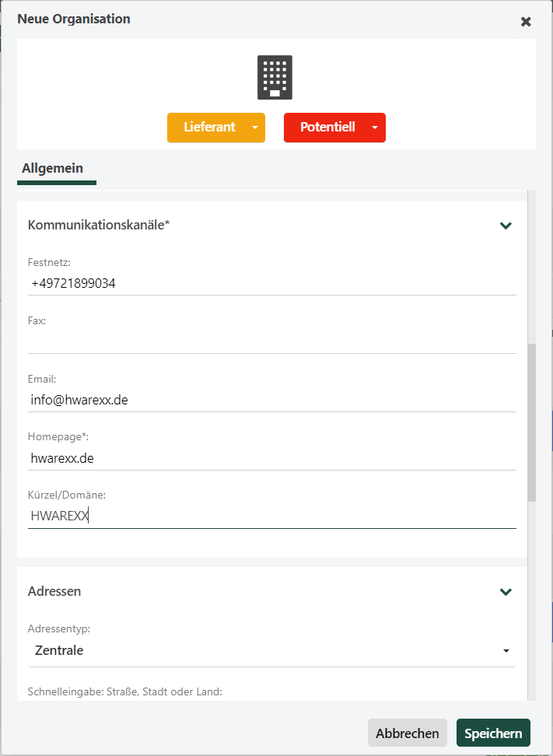Focus the empty Fax field

pyautogui.click(x=271, y=342)
